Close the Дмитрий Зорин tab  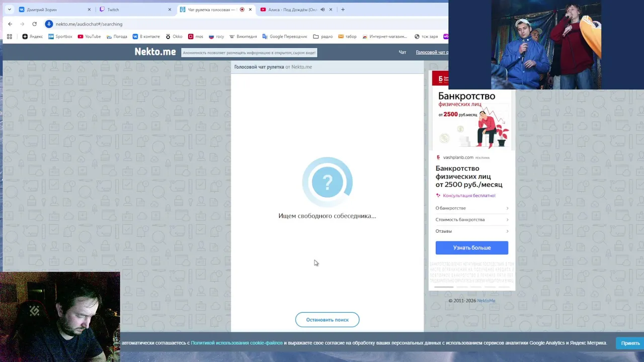(89, 10)
